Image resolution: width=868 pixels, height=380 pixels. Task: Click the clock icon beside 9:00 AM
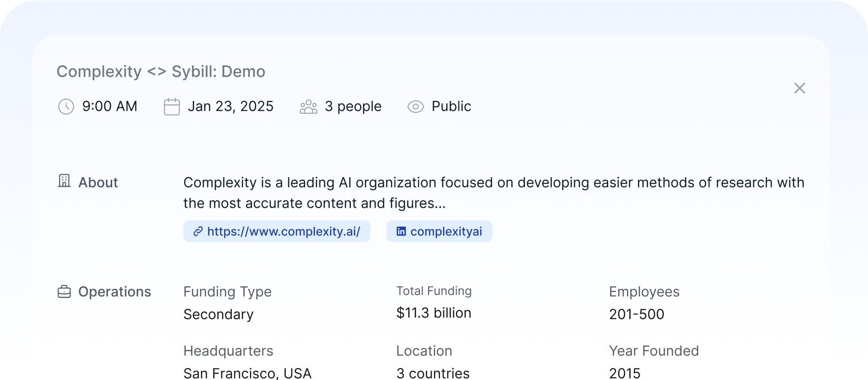(66, 107)
